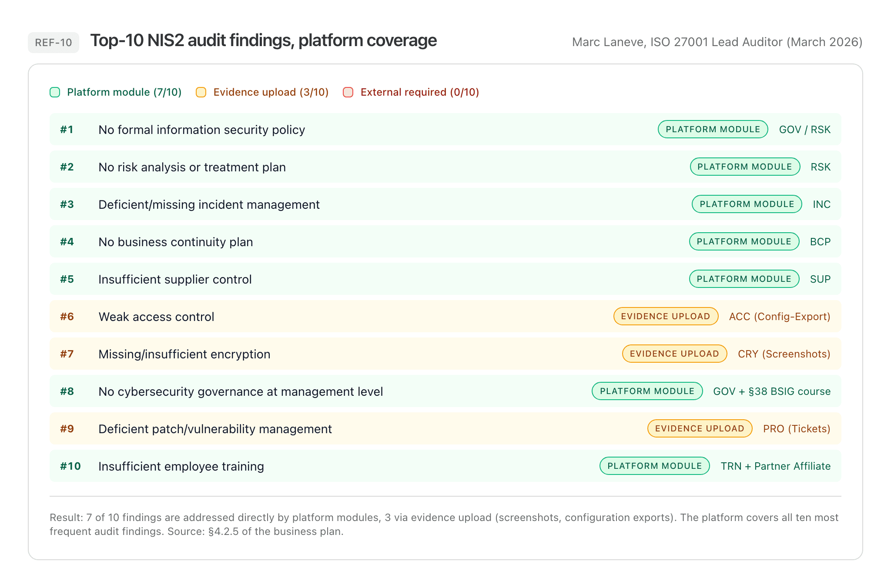
Task: Click the PLATFORM MODULE badge for employee training
Action: [x=655, y=466]
